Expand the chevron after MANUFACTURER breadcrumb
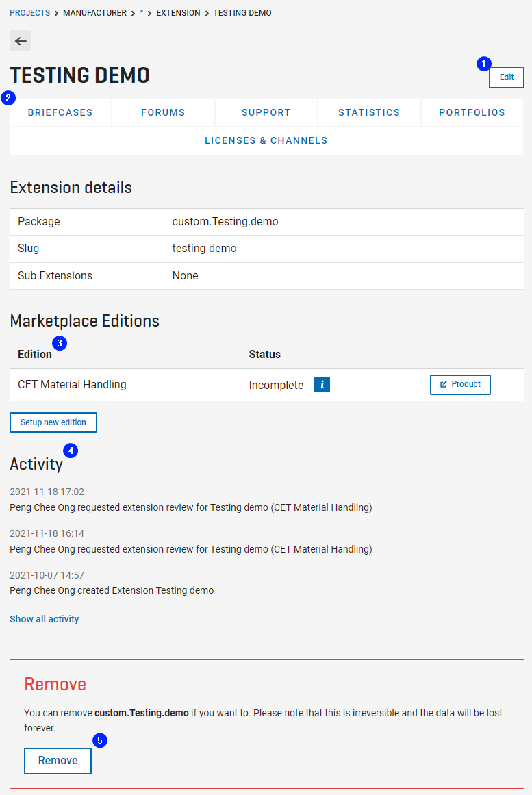The height and width of the screenshot is (795, 532). [132, 12]
